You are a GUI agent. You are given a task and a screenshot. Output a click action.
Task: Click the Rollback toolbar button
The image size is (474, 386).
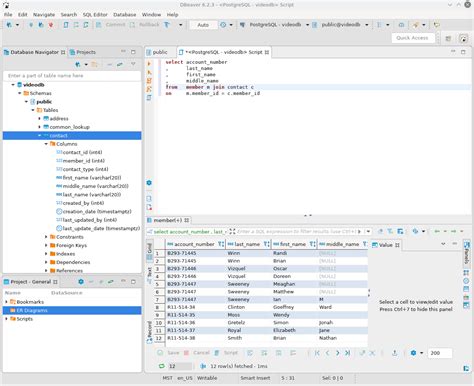click(x=145, y=25)
